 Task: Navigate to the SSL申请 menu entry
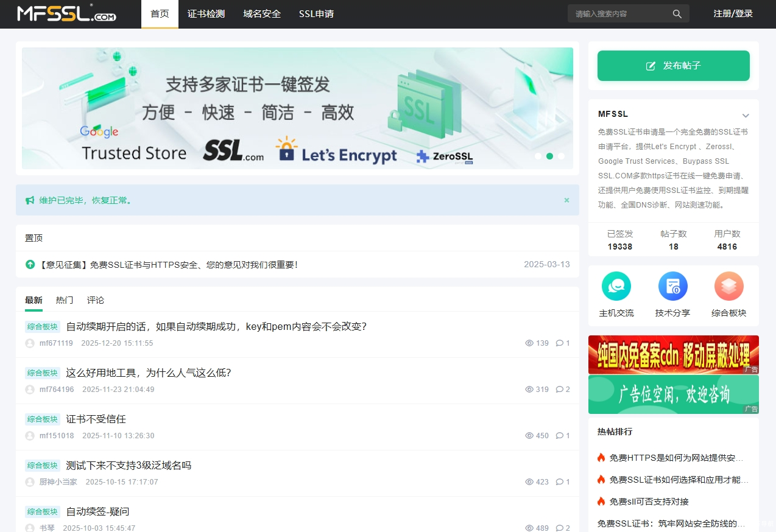(x=316, y=13)
